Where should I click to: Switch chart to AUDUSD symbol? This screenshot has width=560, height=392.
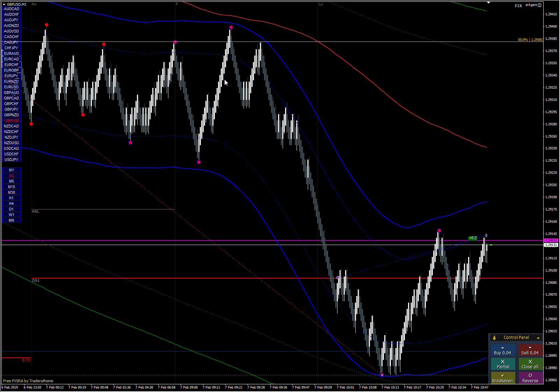tap(12, 31)
